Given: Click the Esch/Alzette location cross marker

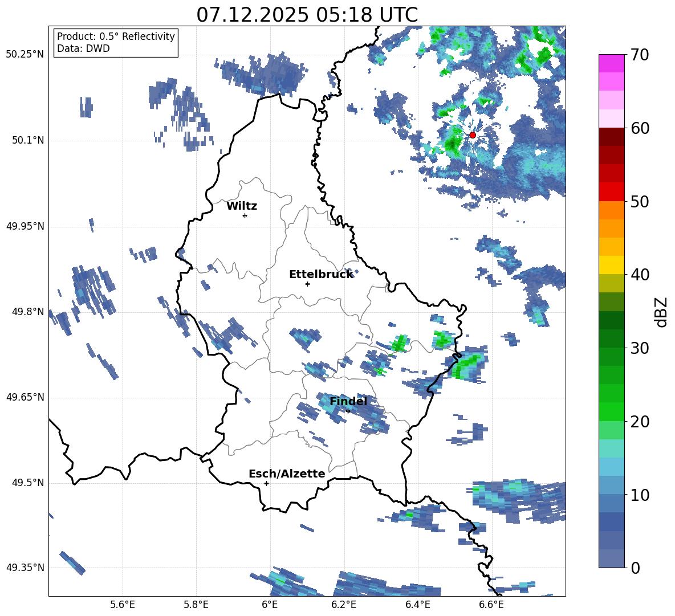Looking at the screenshot, I should [x=266, y=483].
